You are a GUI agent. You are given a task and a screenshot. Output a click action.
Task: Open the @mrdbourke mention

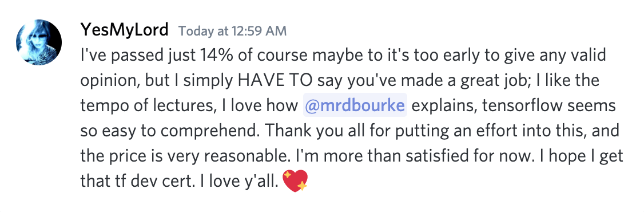pos(355,105)
